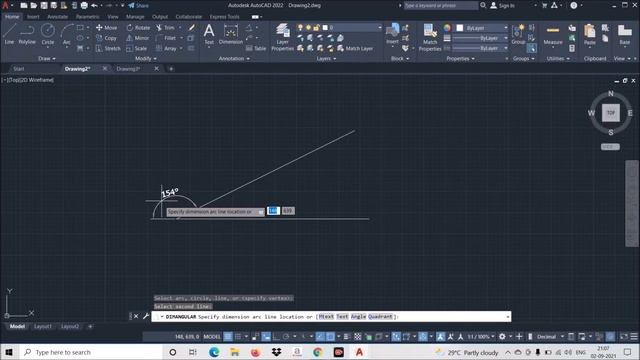
Task: Open the Annotate ribbon tab
Action: pyautogui.click(x=58, y=17)
